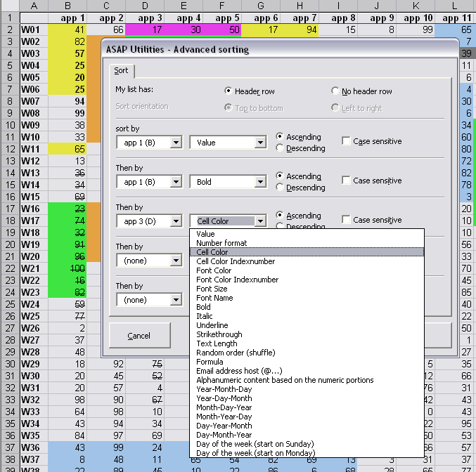Choose Text Length sort option
The width and height of the screenshot is (476, 472).
[x=307, y=343]
